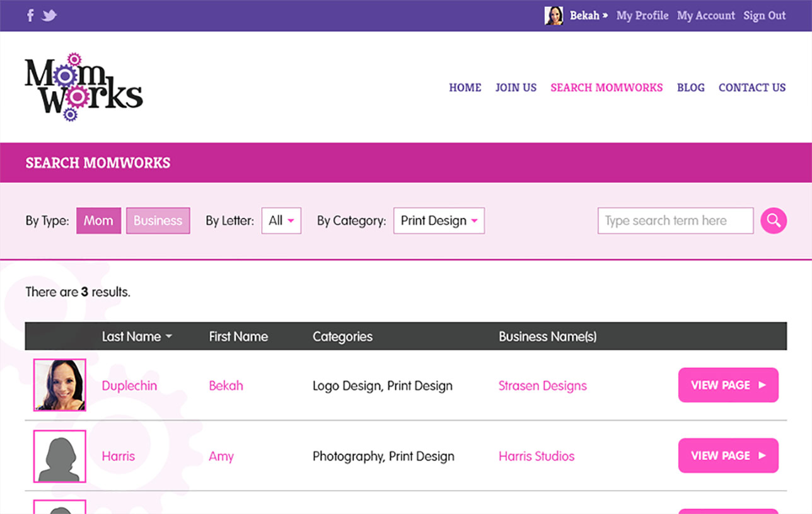Open the Facebook icon link
Viewport: 812px width, 514px height.
[30, 15]
